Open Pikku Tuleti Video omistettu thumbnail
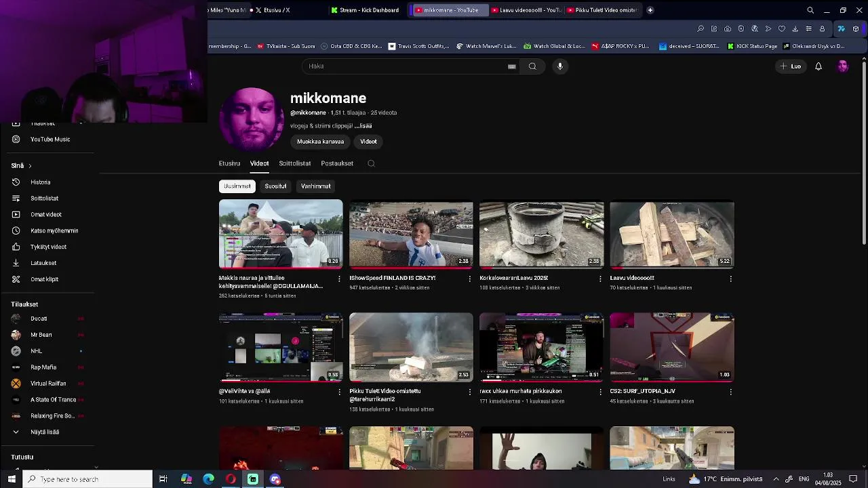Image resolution: width=868 pixels, height=488 pixels. [411, 347]
